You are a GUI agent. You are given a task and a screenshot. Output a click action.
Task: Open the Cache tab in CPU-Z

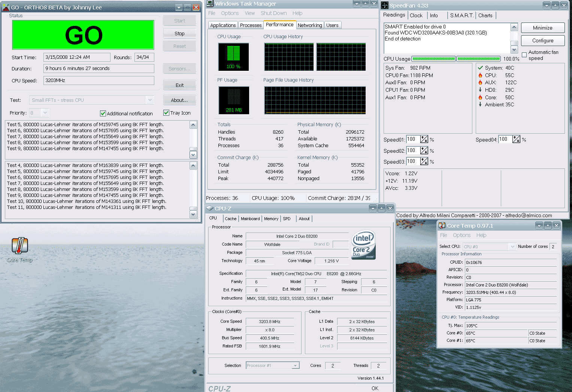(x=231, y=219)
